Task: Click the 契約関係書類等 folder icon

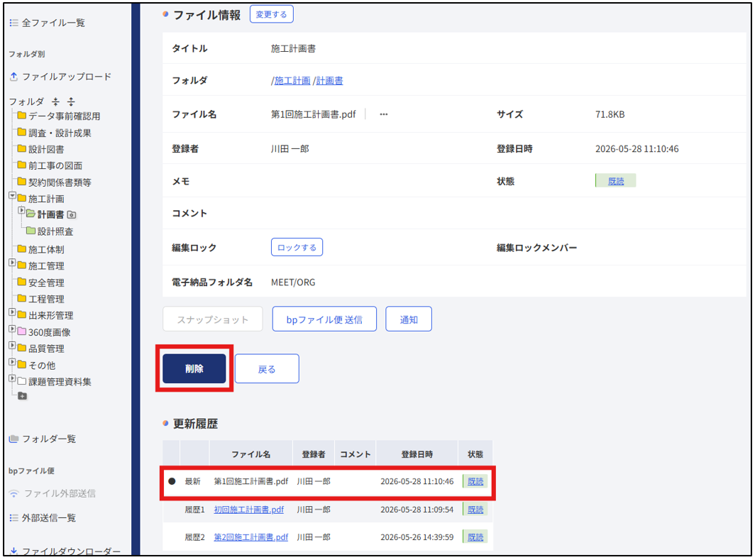Action: coord(22,182)
